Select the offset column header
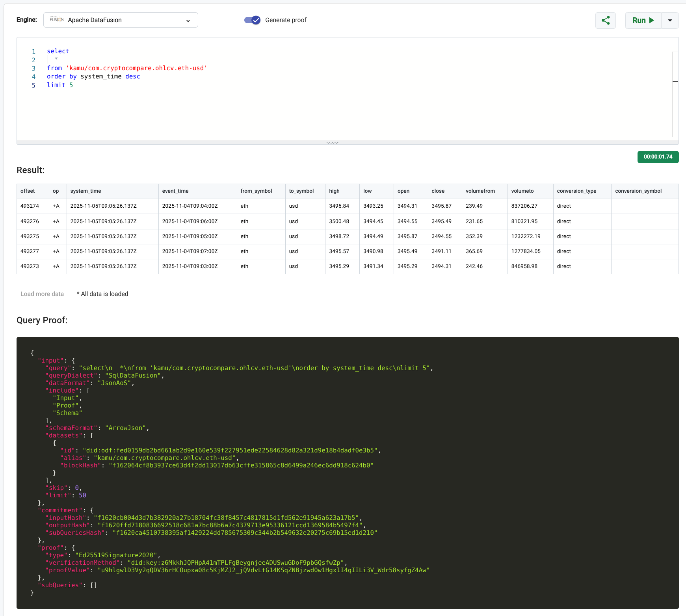 pos(28,191)
